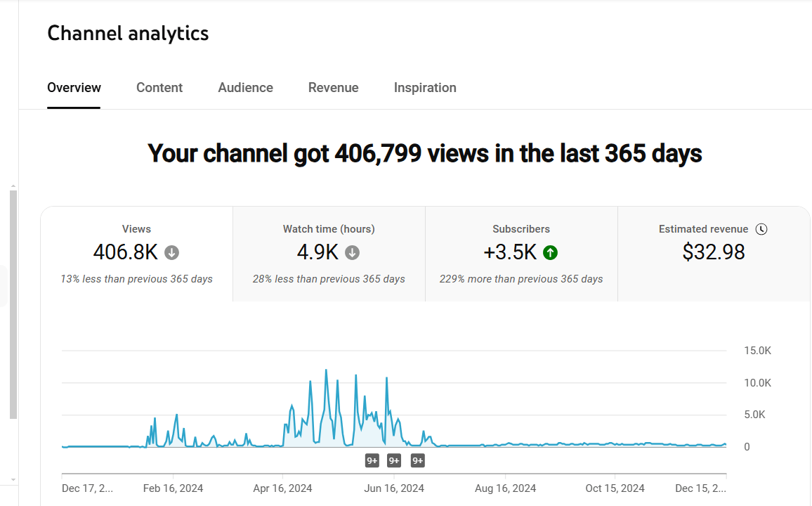Click the $32.98 revenue value
Image resolution: width=812 pixels, height=506 pixels.
tap(714, 252)
